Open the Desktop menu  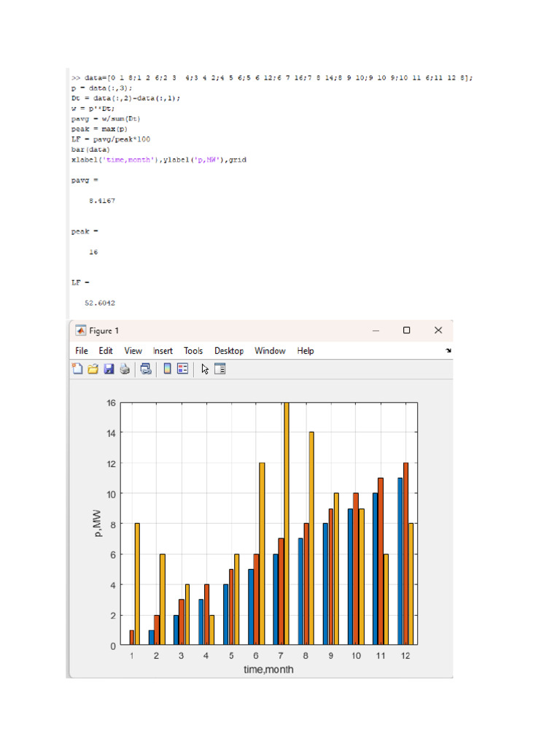[x=229, y=351]
